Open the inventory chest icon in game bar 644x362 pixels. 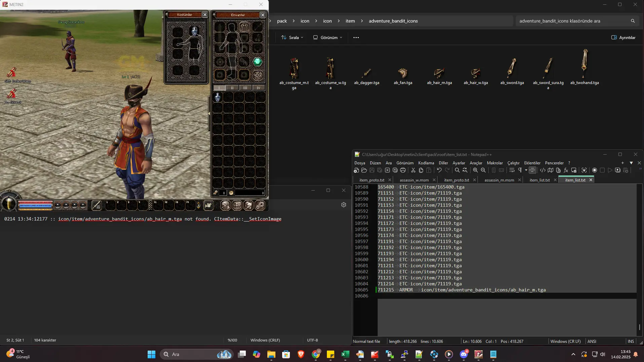click(237, 205)
